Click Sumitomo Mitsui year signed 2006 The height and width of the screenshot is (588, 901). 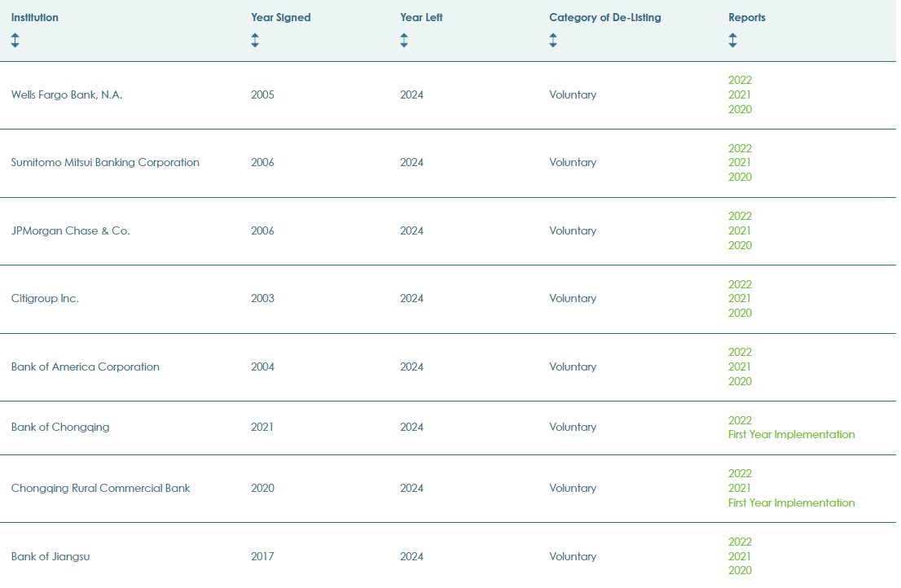(262, 163)
